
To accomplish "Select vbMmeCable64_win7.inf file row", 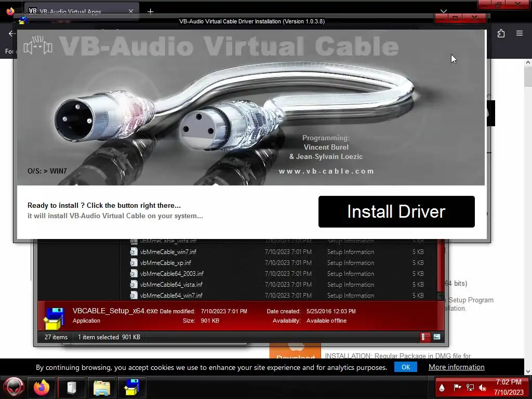I will [x=278, y=295].
